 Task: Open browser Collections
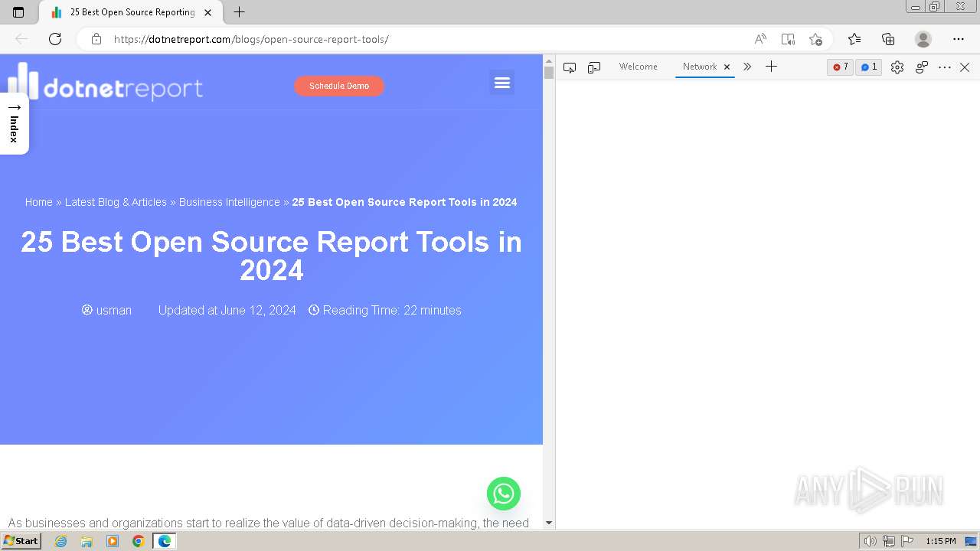click(888, 39)
